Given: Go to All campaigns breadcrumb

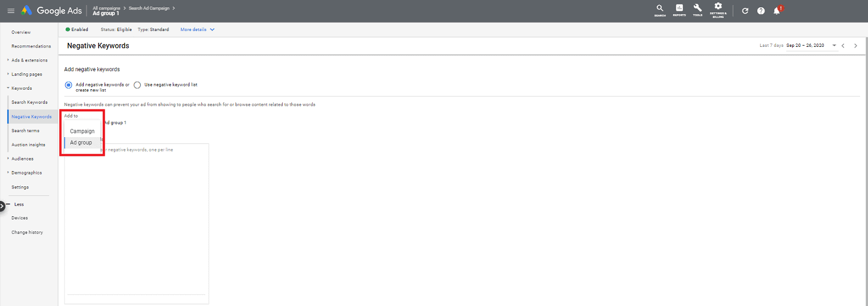Looking at the screenshot, I should [106, 8].
